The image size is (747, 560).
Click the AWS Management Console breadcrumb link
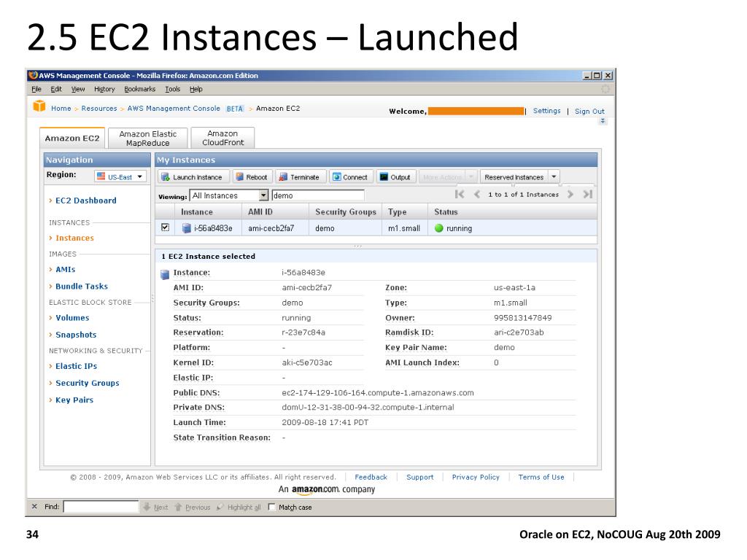[x=174, y=109]
